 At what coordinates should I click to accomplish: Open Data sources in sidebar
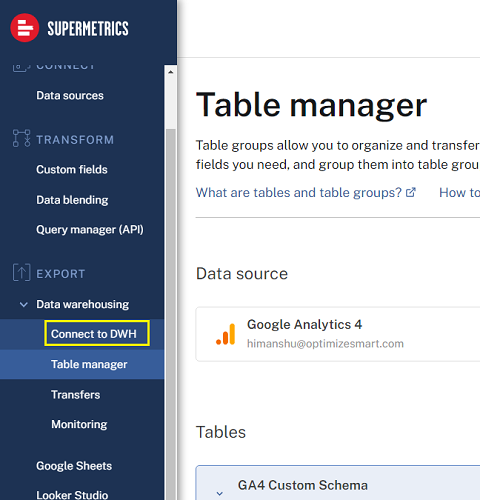(x=70, y=96)
